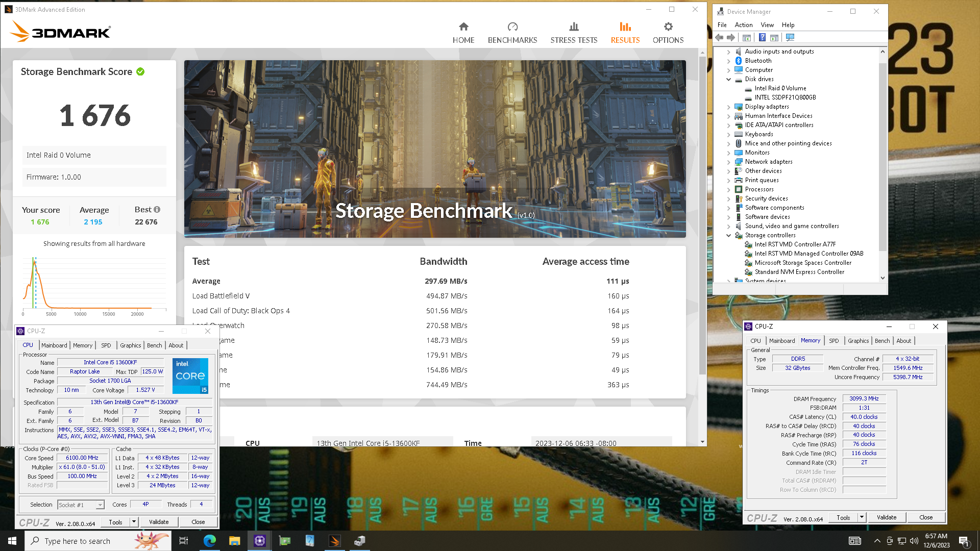Click Close in left CPU-Z window

198,522
